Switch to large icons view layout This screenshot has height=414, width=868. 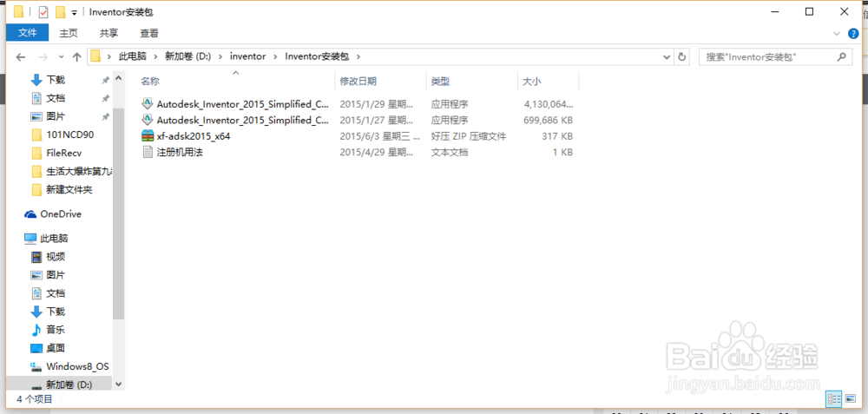click(x=851, y=398)
